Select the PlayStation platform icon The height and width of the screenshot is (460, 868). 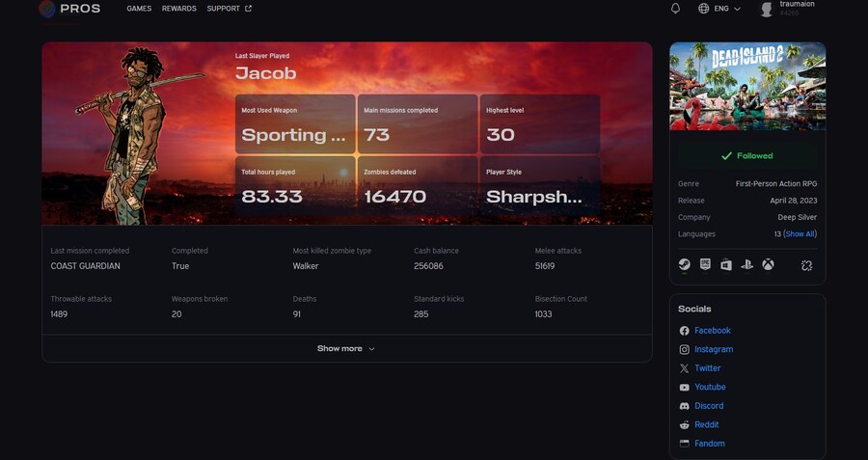click(x=746, y=265)
